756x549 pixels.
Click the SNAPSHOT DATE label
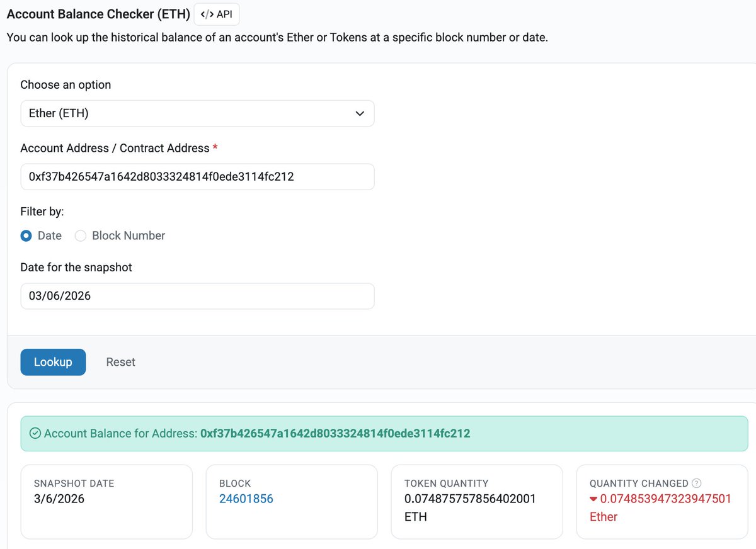click(x=74, y=484)
